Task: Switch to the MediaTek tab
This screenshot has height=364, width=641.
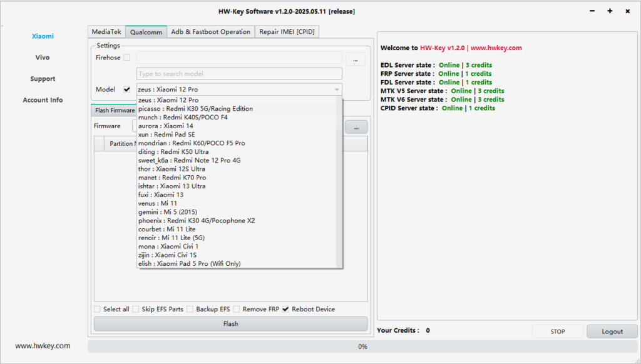Action: [106, 31]
